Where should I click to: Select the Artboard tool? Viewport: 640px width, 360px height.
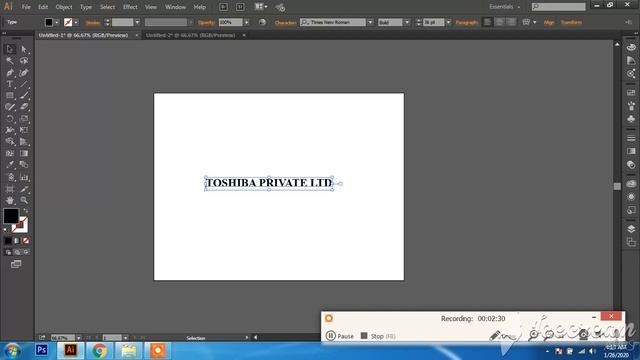coord(10,189)
